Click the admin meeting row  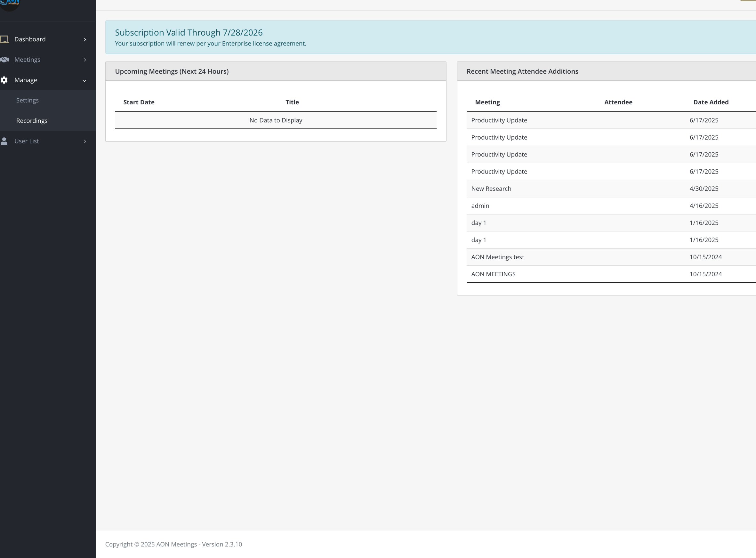pos(480,206)
